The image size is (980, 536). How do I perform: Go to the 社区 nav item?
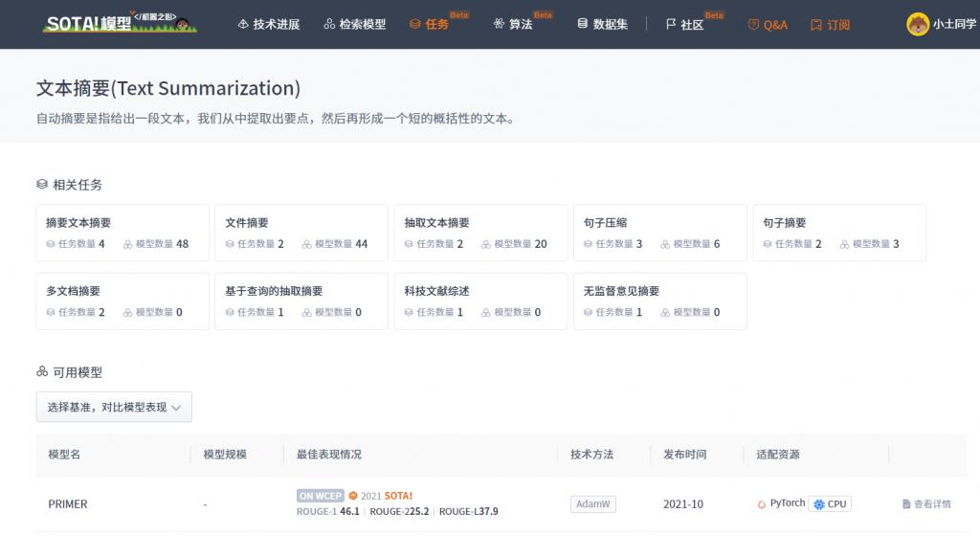click(684, 24)
